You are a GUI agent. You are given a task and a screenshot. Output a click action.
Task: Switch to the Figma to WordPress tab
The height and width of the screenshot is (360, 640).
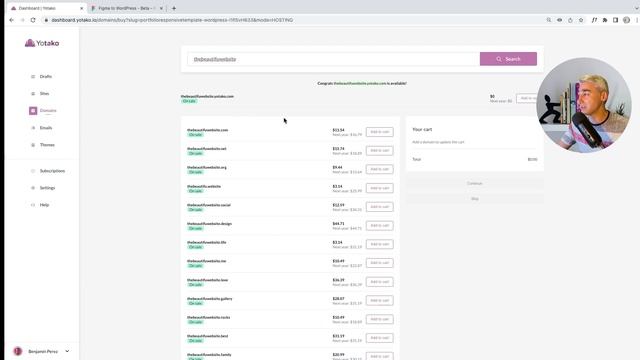point(127,8)
